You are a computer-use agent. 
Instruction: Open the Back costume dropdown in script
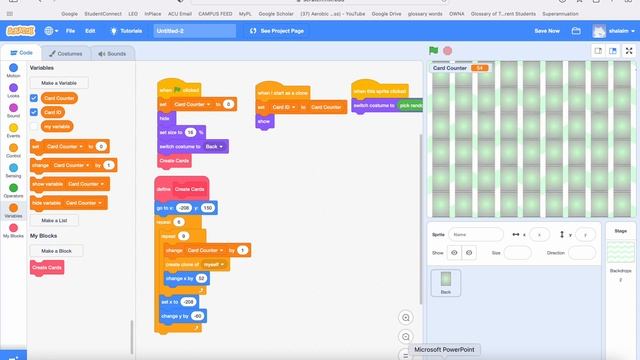coord(214,147)
